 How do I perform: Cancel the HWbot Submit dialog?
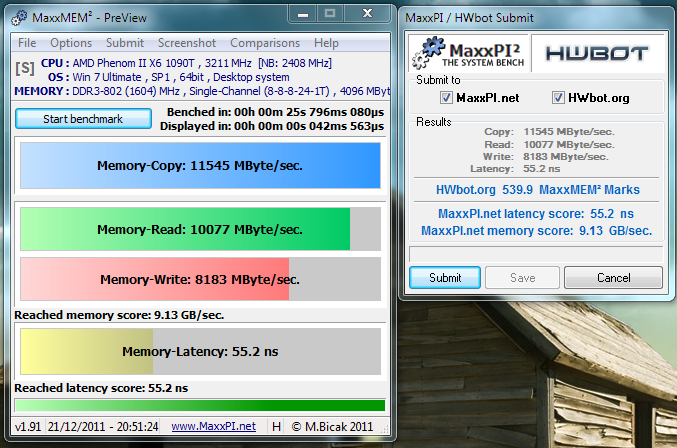(x=613, y=278)
